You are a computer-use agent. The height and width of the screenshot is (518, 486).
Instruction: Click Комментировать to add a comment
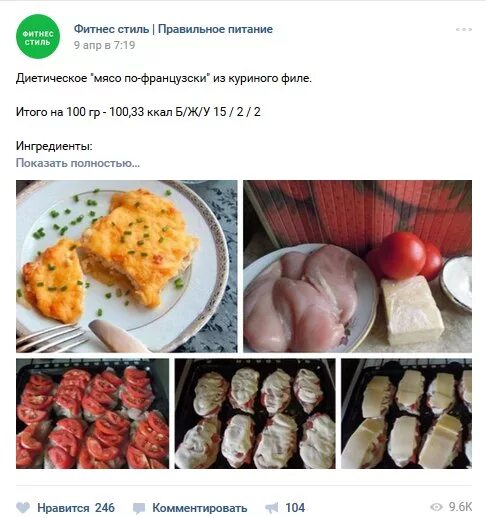200,508
